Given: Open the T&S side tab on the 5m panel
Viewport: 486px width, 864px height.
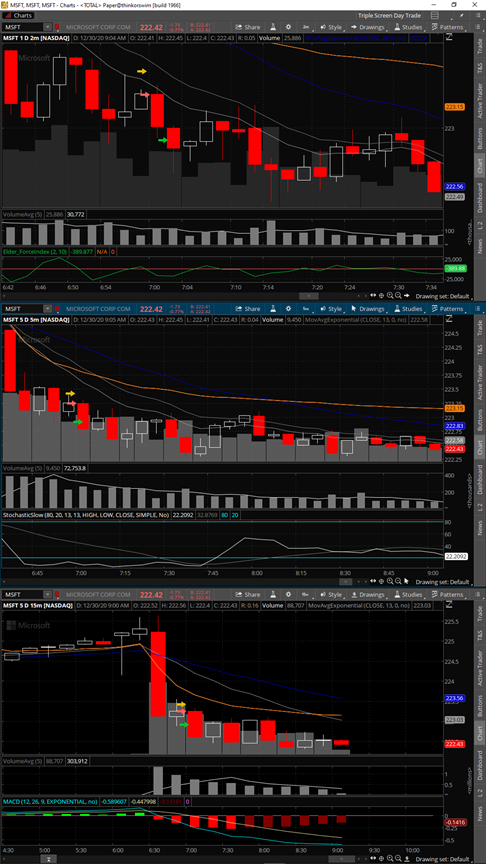Looking at the screenshot, I should click(478, 350).
